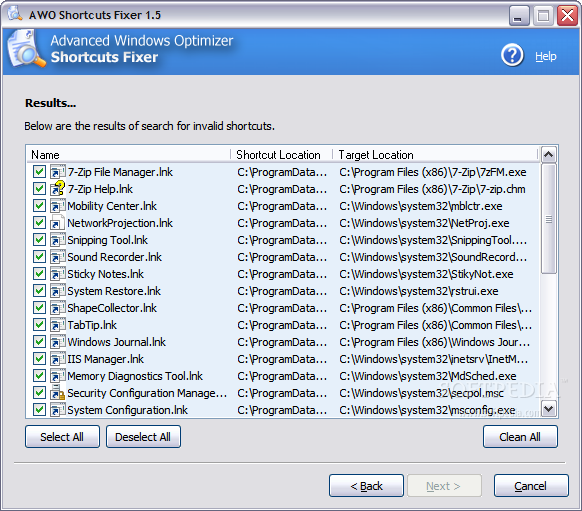Click the lock icon beside Security Configuration Manager

(x=58, y=393)
